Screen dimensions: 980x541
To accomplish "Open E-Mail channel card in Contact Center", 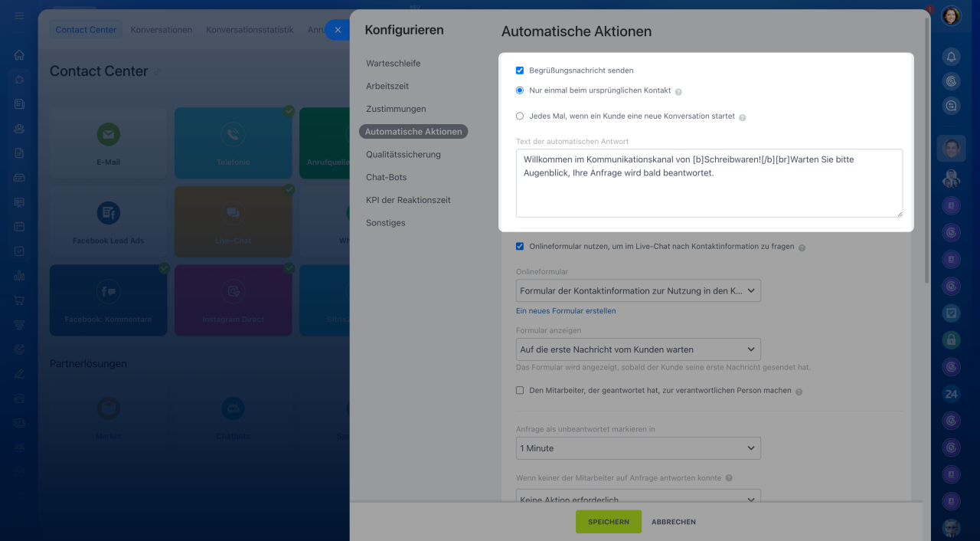I will [108, 143].
